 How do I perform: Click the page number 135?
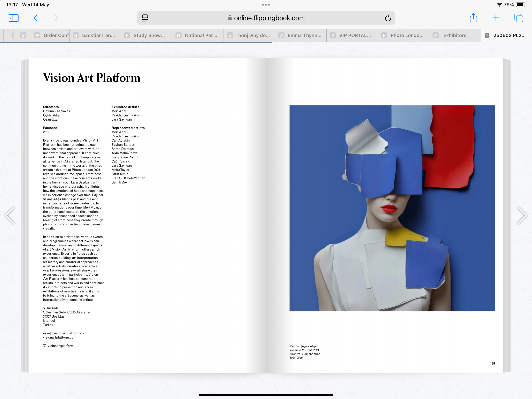492,363
